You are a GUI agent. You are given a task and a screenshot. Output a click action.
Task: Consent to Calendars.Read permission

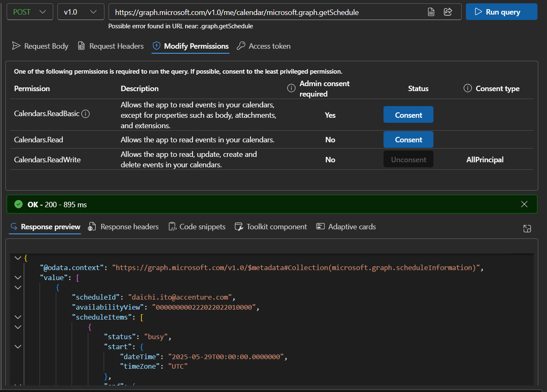408,139
